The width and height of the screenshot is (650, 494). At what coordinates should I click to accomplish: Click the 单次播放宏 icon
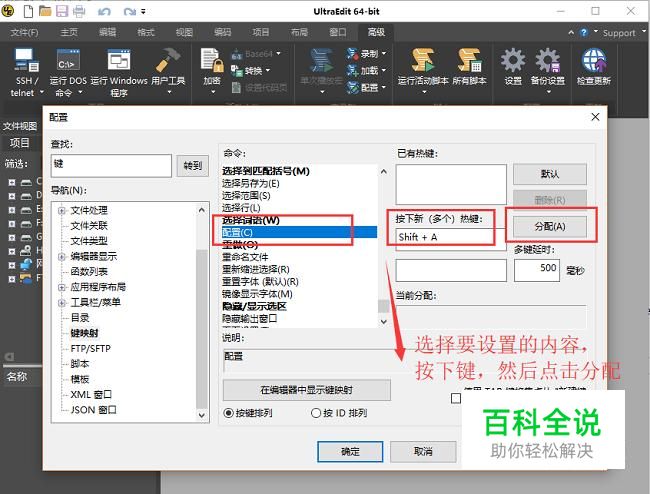(x=321, y=61)
